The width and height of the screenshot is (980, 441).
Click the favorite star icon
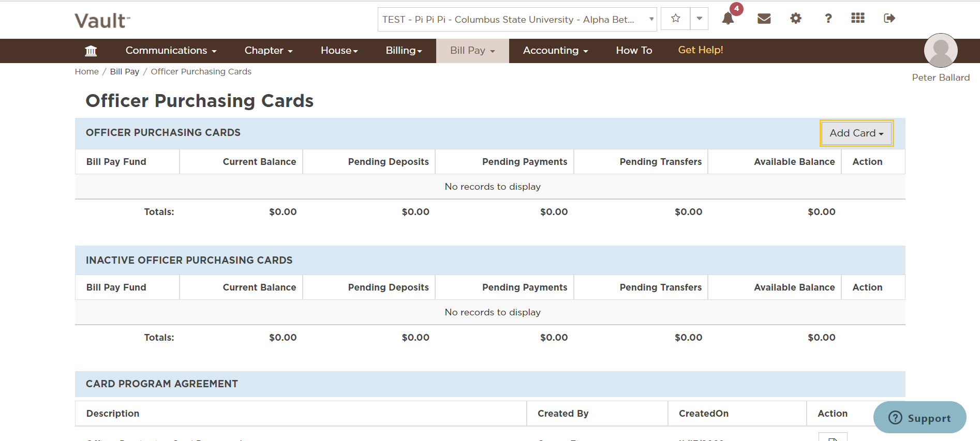click(x=675, y=19)
